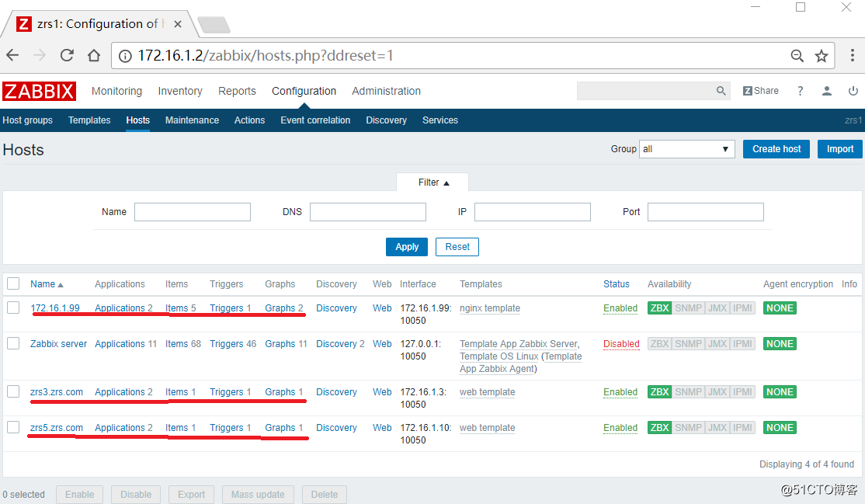Image resolution: width=865 pixels, height=504 pixels.
Task: Click the browser forward arrow
Action: [x=40, y=55]
